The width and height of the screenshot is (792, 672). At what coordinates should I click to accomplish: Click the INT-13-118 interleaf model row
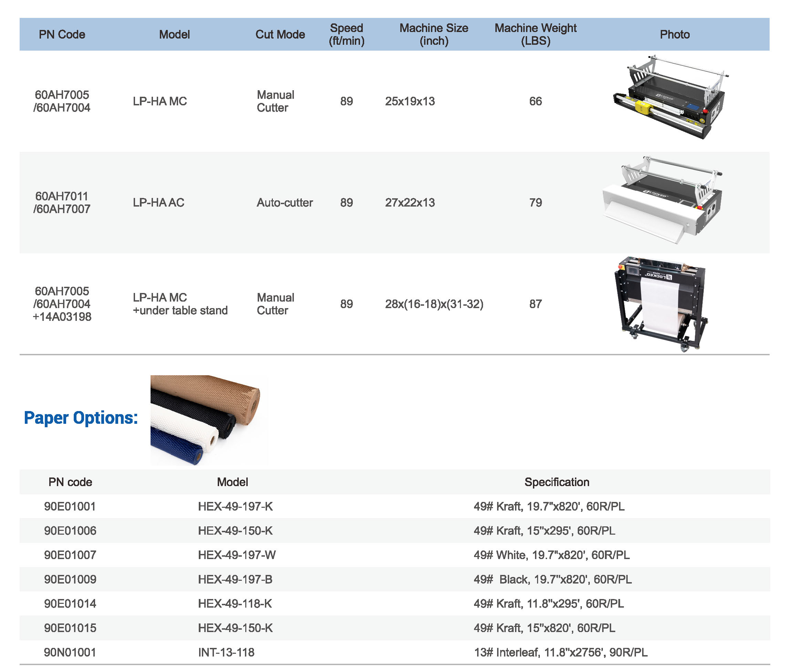coord(227,652)
